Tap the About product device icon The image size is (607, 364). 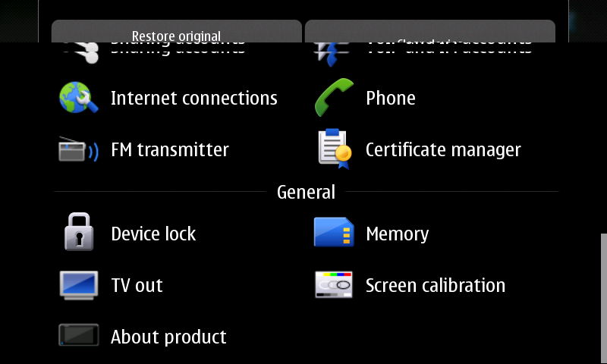pos(79,335)
